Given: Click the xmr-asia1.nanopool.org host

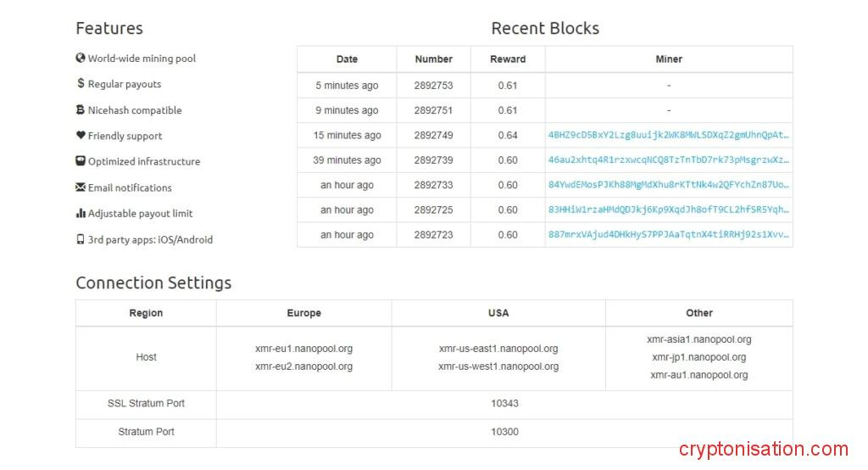Looking at the screenshot, I should click(698, 339).
